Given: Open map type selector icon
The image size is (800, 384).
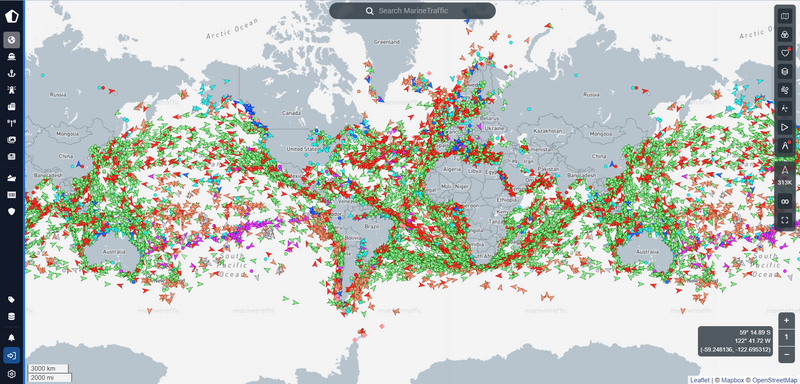Looking at the screenshot, I should (785, 17).
